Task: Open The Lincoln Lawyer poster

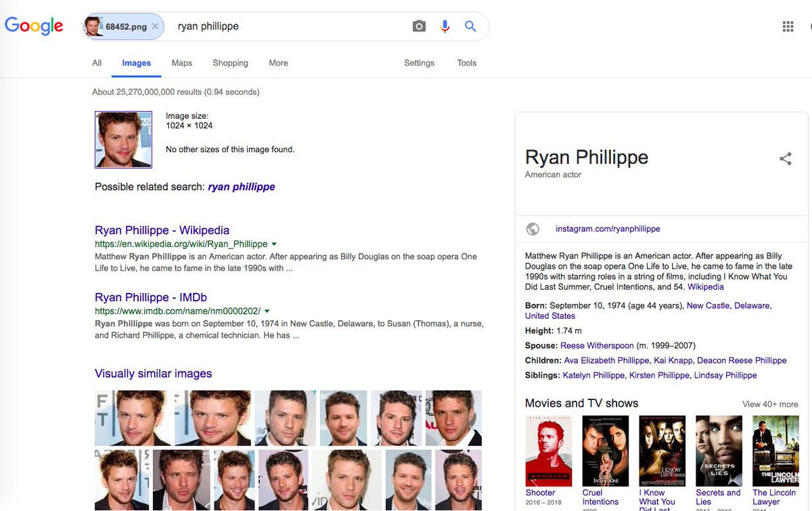Action: pyautogui.click(x=775, y=451)
